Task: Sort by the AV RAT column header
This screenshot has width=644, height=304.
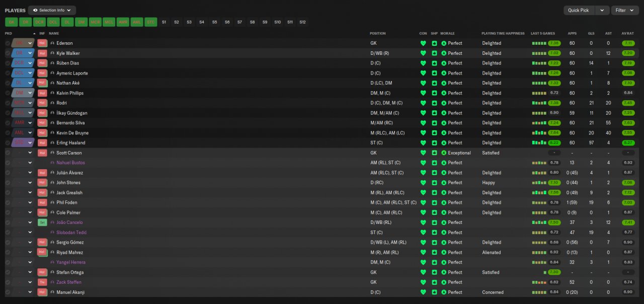Action: point(627,33)
